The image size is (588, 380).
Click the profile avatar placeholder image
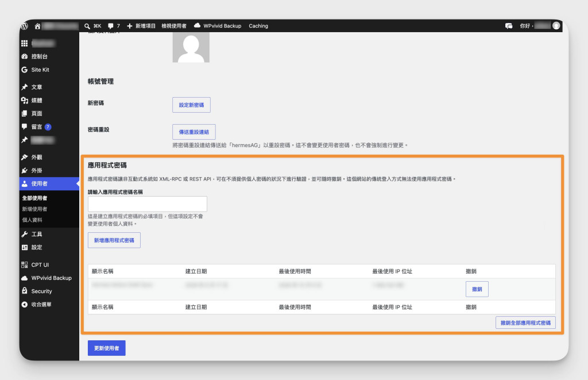pos(191,47)
